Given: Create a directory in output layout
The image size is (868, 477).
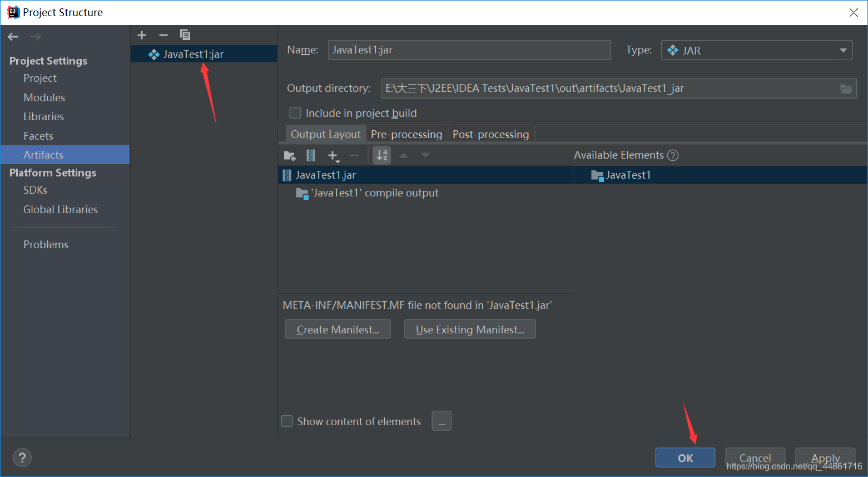Looking at the screenshot, I should coord(290,155).
